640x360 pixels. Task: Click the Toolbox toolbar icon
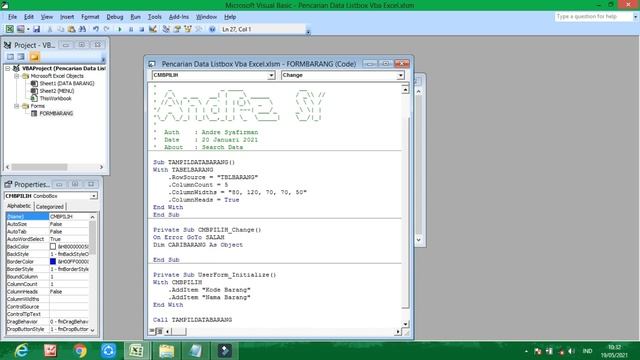(199, 29)
